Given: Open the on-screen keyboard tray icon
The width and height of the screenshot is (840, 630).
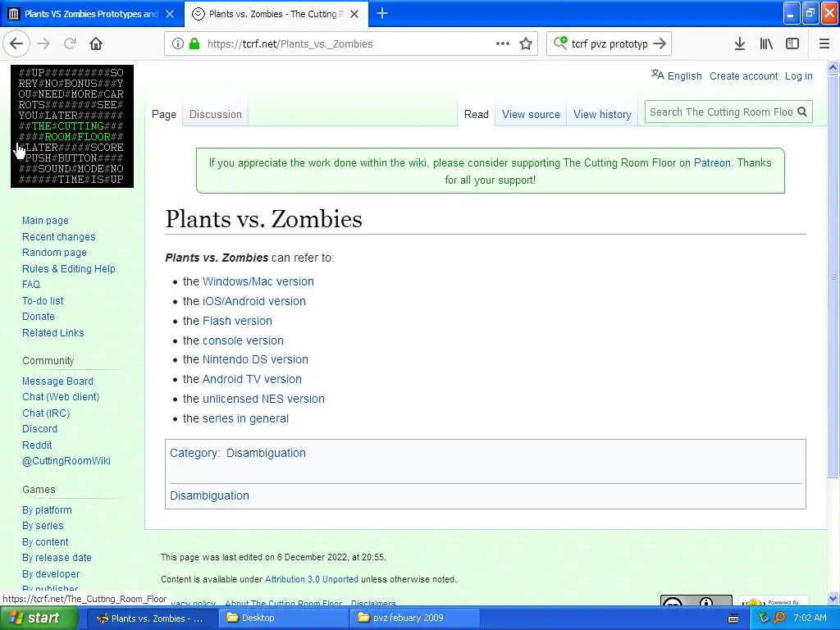Looking at the screenshot, I should (733, 619).
